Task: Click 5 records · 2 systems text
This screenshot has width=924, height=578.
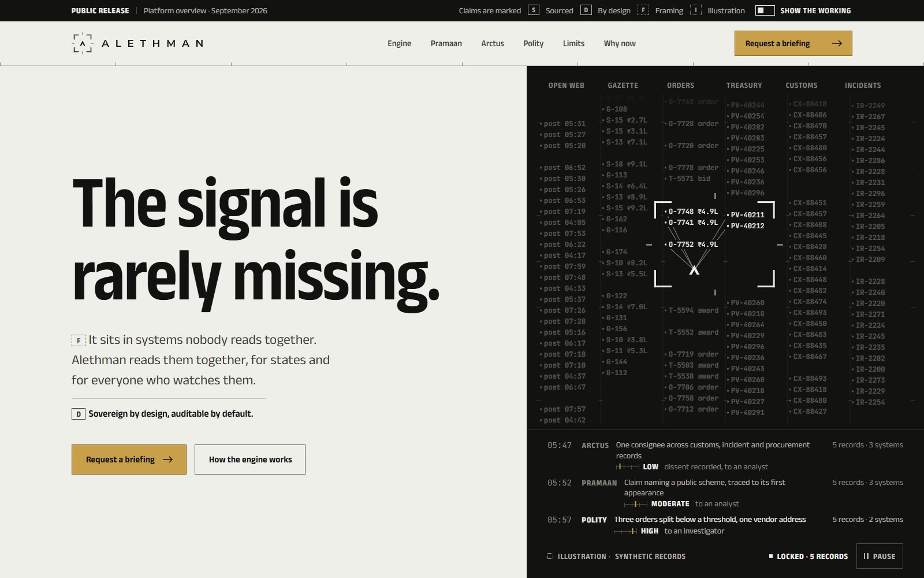Action: (867, 519)
